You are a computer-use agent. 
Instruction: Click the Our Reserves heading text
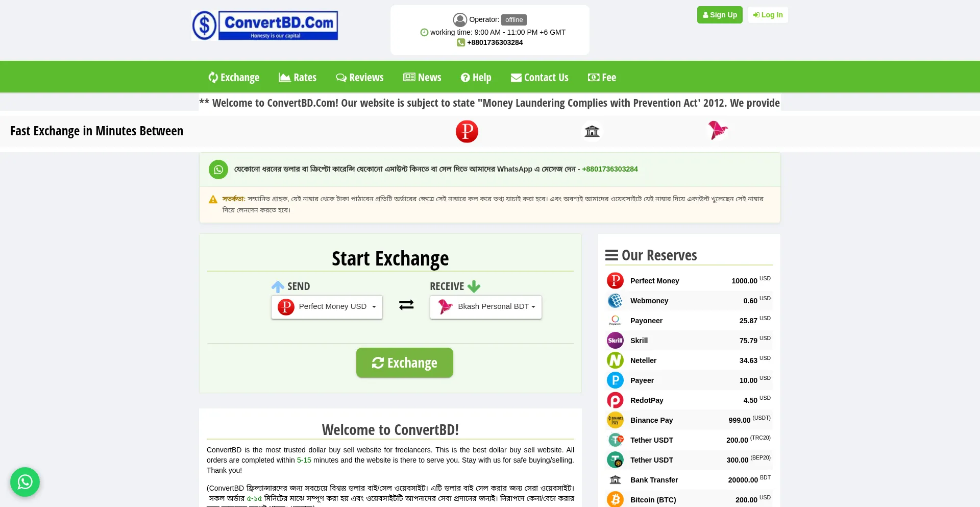(x=659, y=255)
